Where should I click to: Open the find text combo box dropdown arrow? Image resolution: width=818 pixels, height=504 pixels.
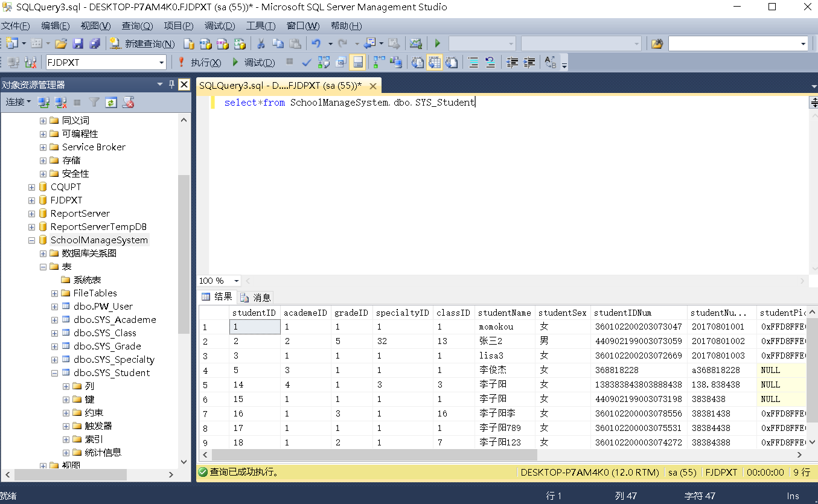tap(803, 43)
